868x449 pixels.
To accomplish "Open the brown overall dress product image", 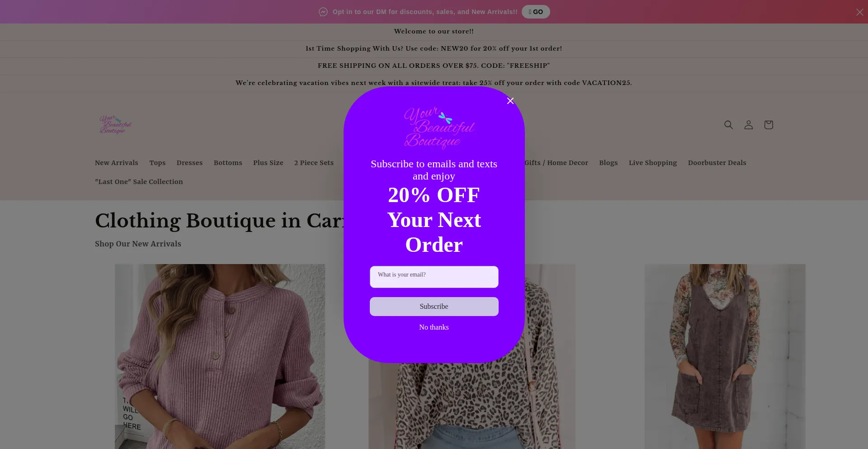I will [x=725, y=356].
